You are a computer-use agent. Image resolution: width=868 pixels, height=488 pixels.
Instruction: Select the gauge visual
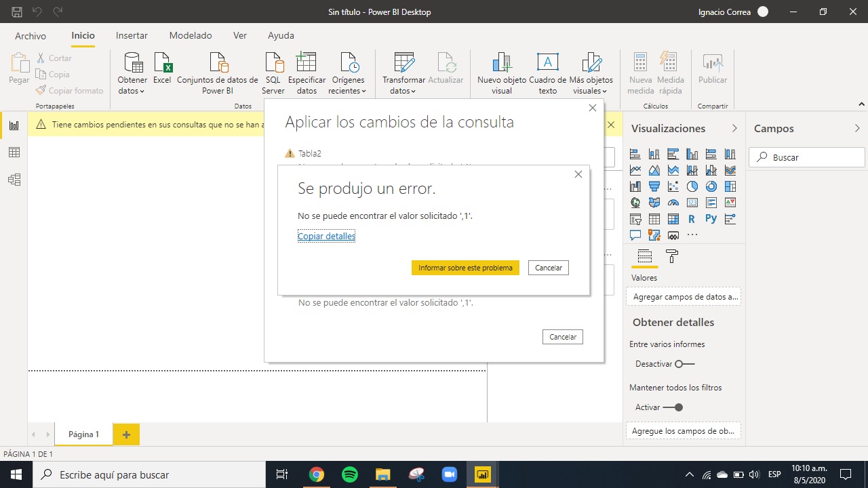(673, 203)
